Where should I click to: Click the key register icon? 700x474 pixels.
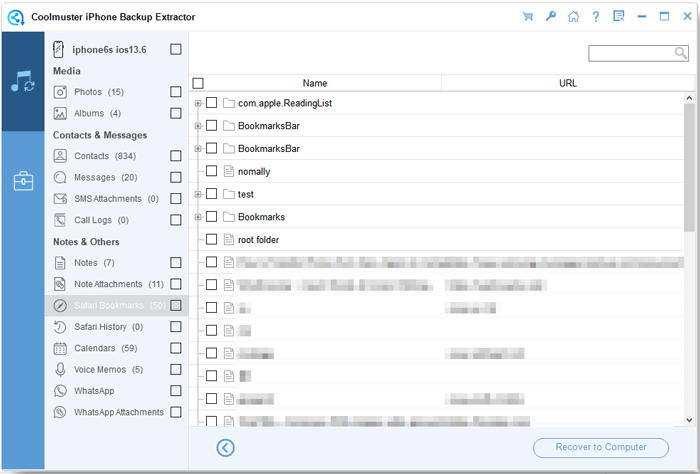[550, 17]
